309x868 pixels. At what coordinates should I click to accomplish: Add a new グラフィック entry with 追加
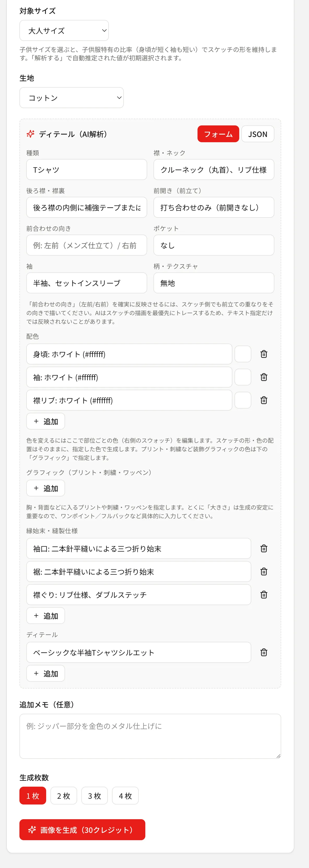point(45,488)
